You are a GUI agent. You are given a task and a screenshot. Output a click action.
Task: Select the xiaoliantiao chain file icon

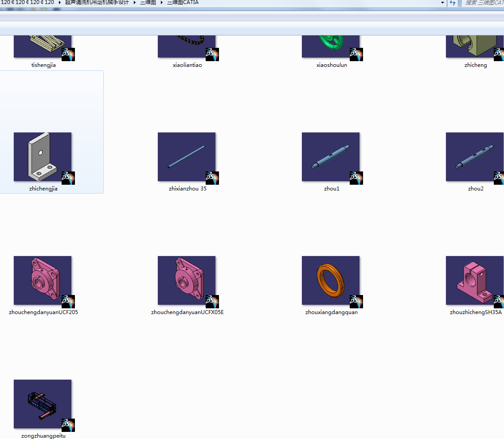(x=187, y=47)
